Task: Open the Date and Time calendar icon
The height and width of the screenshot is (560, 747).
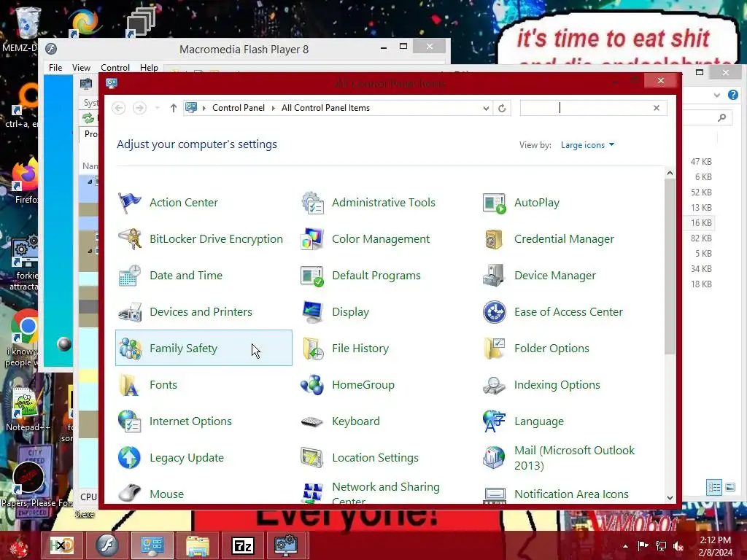Action: pos(130,276)
